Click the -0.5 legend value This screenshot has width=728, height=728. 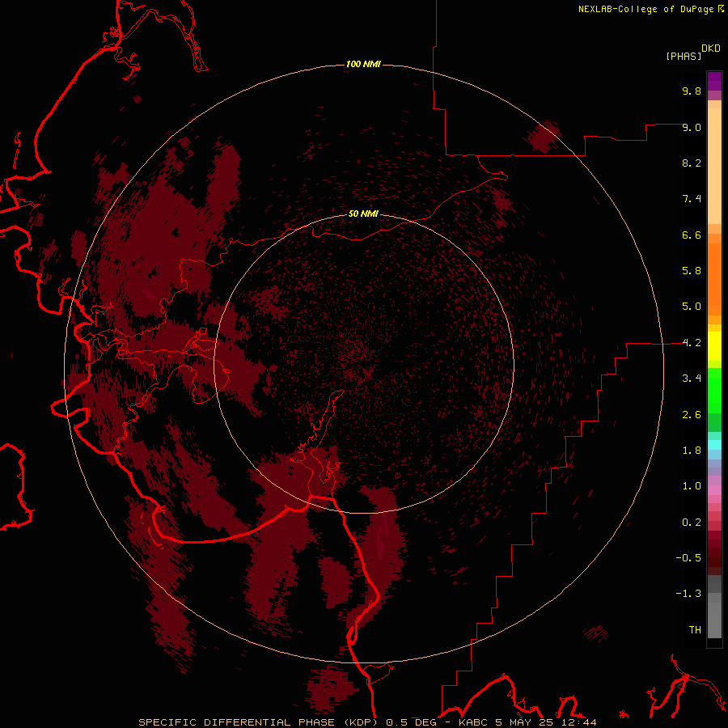coord(688,558)
